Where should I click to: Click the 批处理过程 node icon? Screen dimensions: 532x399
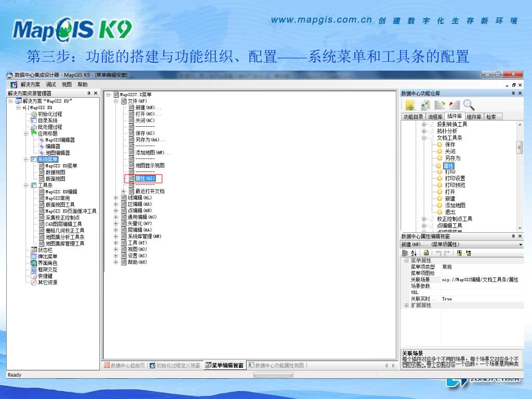[34, 127]
